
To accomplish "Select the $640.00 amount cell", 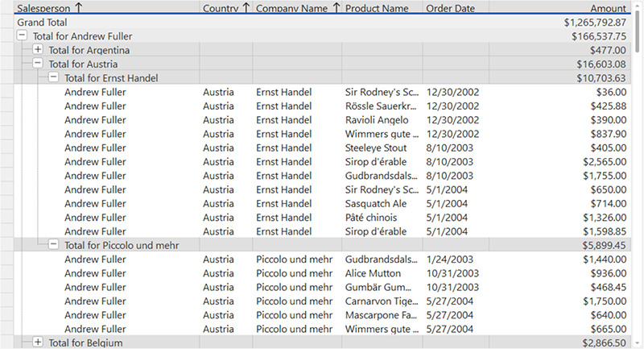I will [559, 315].
